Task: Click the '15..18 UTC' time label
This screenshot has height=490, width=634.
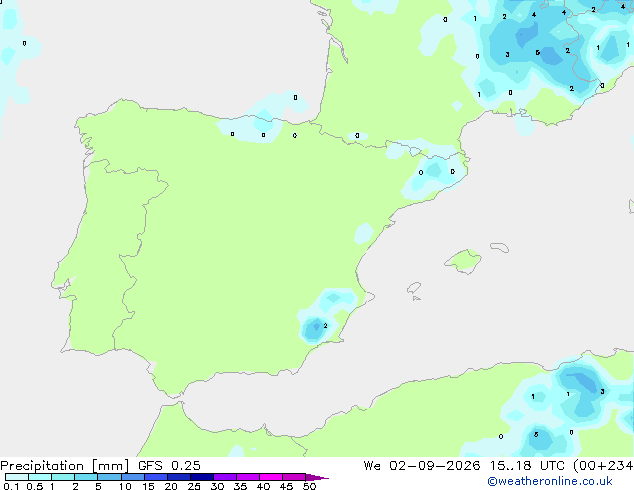Action: point(527,466)
